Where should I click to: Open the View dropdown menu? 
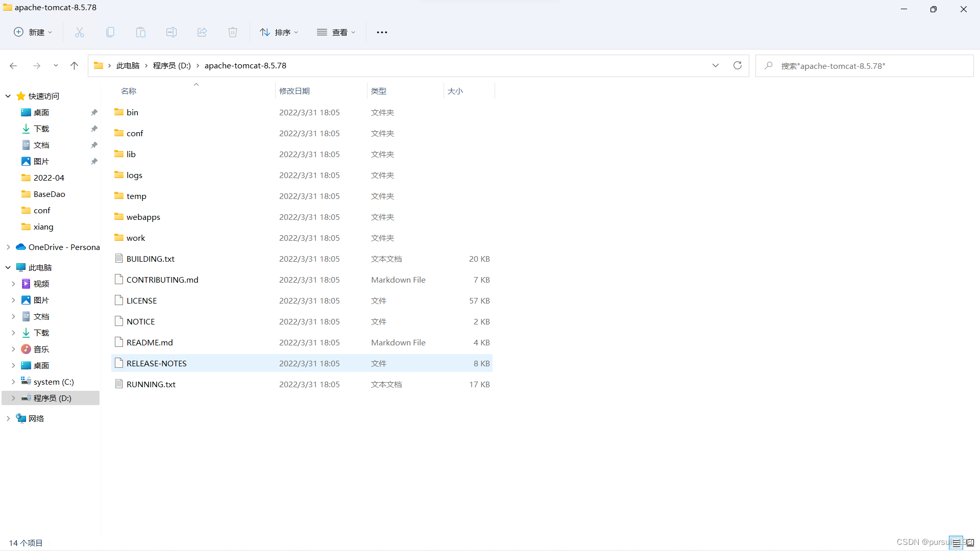coord(336,32)
